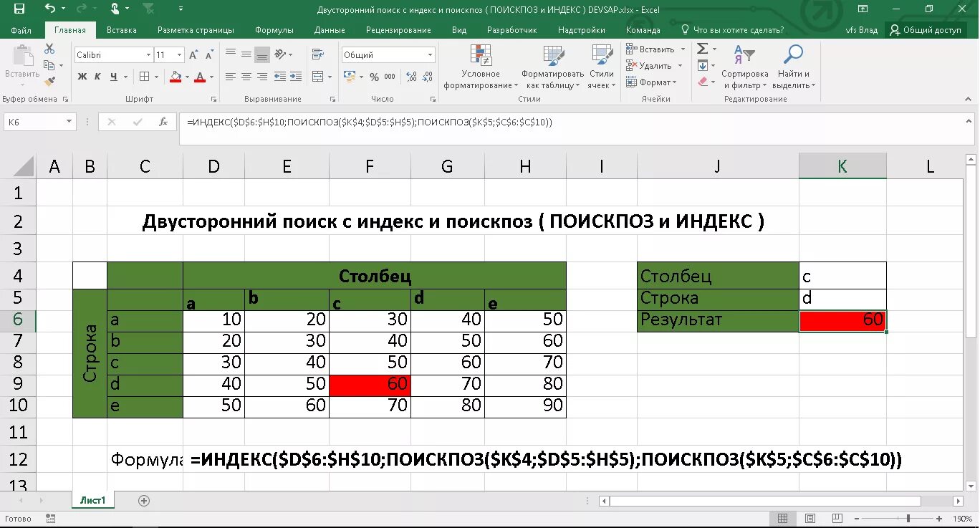
Task: Click Undo arrow in quick access toolbar
Action: pyautogui.click(x=49, y=9)
